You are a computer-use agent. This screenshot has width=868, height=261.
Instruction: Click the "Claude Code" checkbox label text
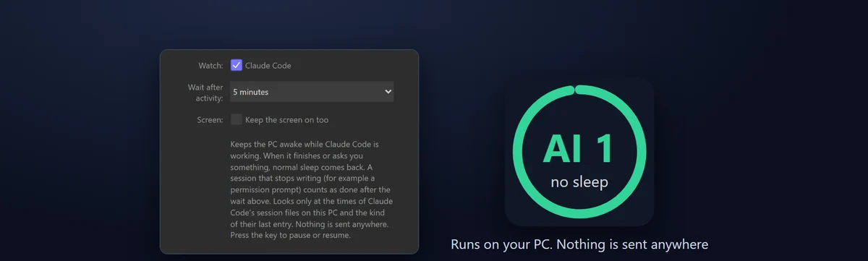[x=268, y=66]
